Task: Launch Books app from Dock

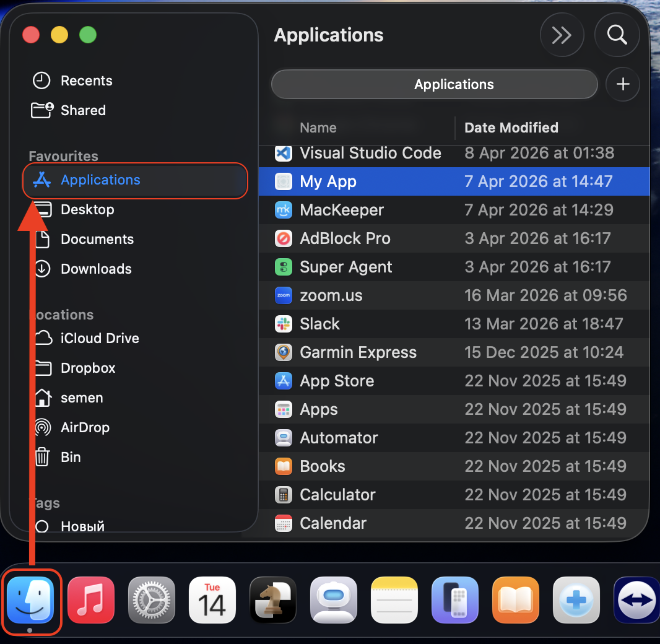Action: pos(516,600)
